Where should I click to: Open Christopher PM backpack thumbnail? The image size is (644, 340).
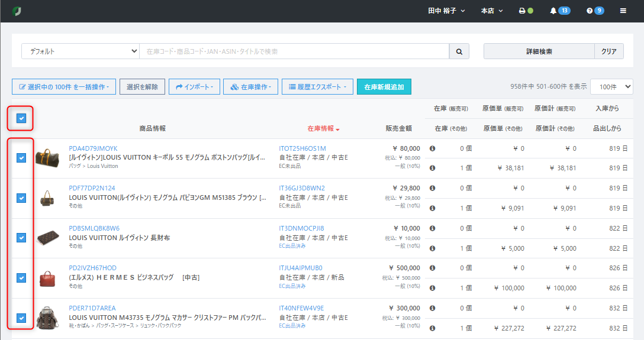[x=47, y=318]
